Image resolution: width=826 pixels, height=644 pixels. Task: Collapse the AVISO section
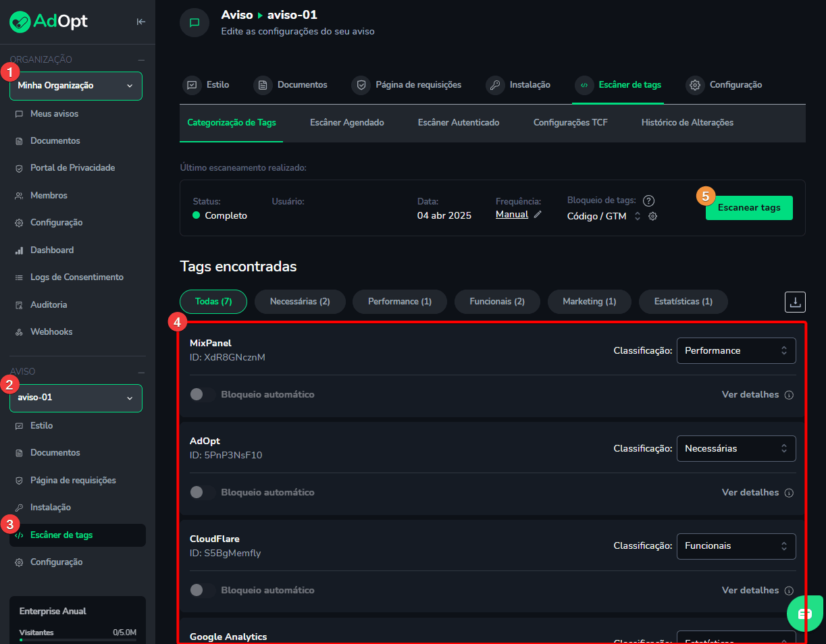coord(141,372)
